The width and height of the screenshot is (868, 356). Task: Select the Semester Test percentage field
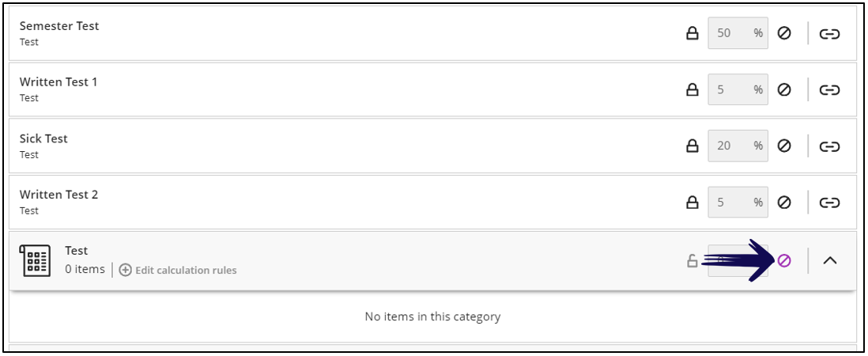tap(738, 33)
